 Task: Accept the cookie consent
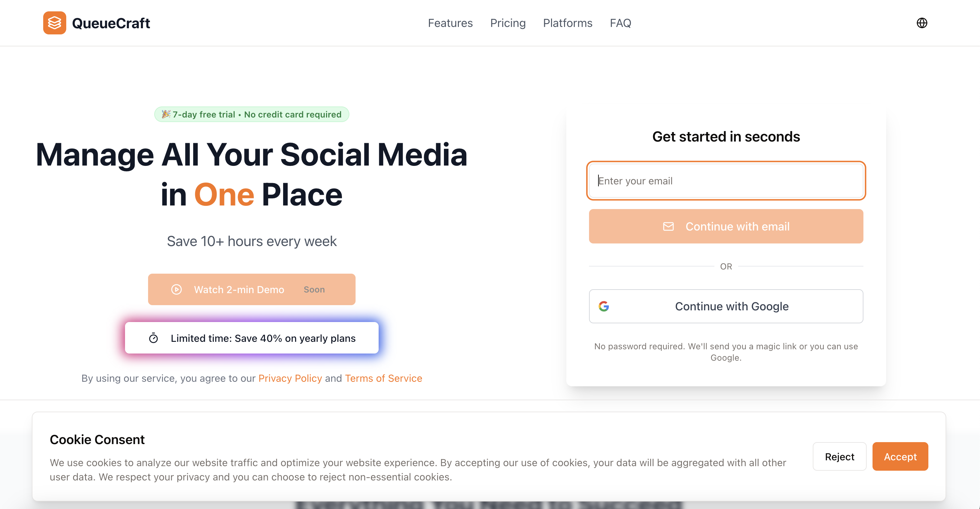point(900,456)
